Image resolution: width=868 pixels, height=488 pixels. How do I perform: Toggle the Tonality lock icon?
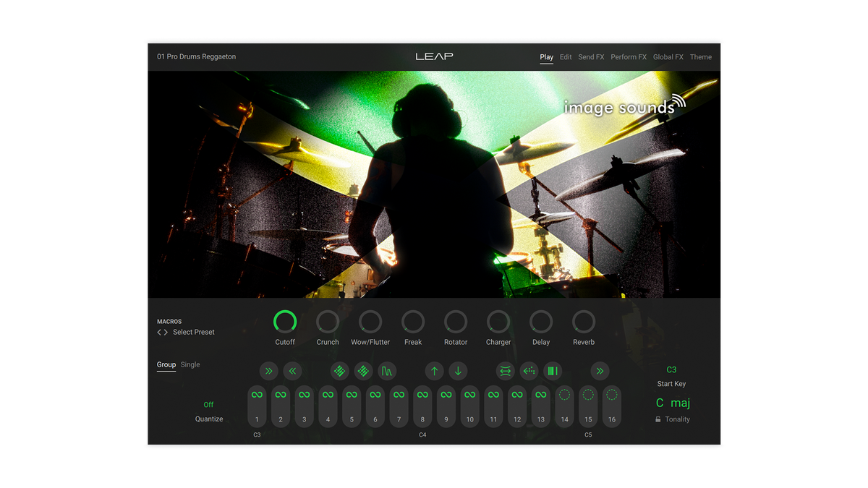(x=658, y=419)
